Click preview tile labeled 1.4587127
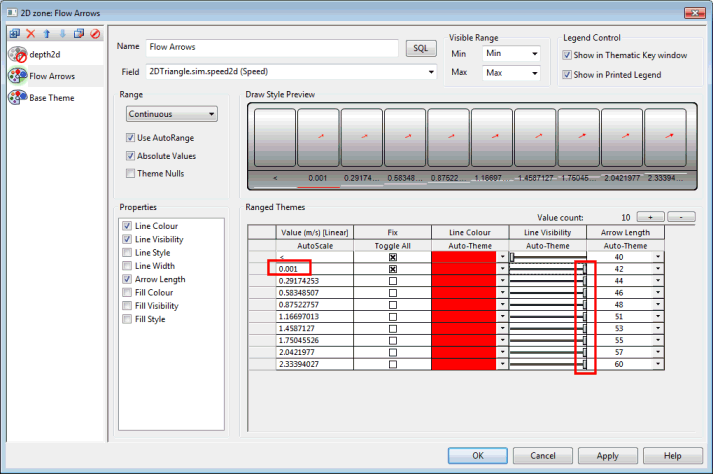713x474 pixels. 535,137
